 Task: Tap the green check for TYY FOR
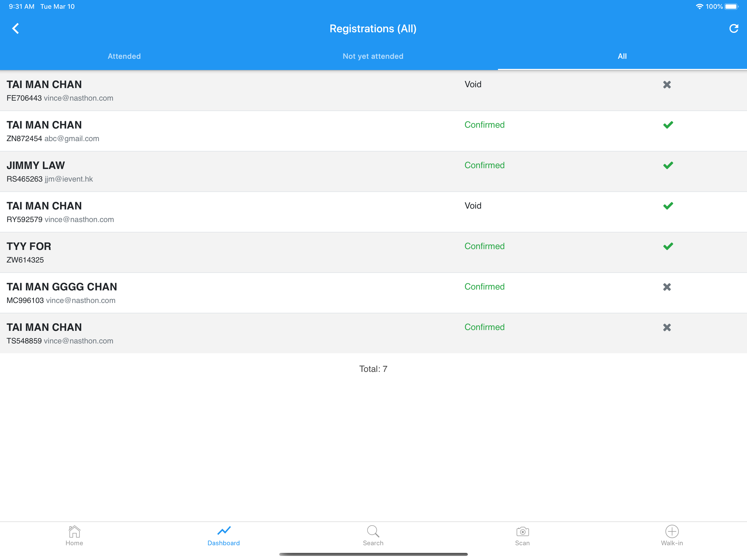pos(668,246)
